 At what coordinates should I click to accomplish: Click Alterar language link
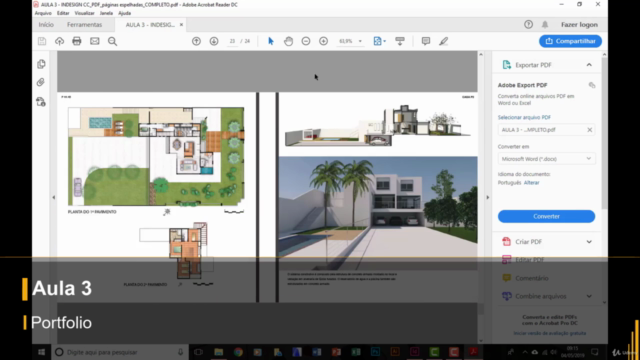click(531, 182)
